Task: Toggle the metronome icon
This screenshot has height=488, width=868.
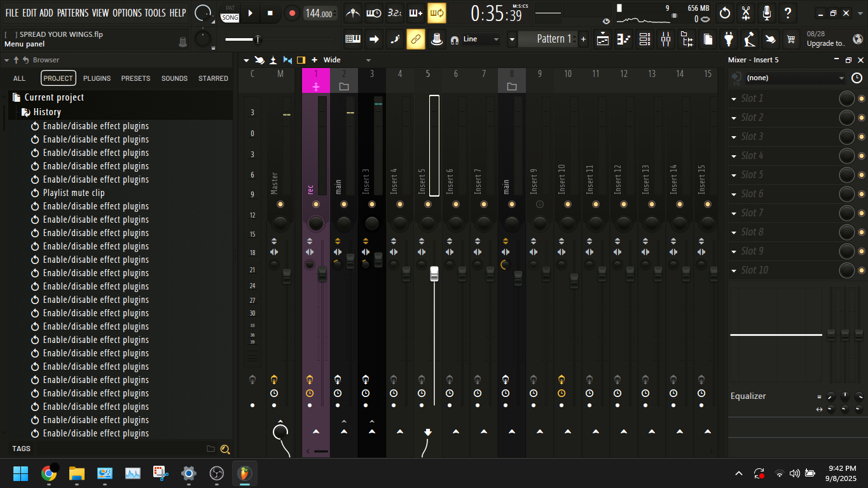Action: [353, 13]
